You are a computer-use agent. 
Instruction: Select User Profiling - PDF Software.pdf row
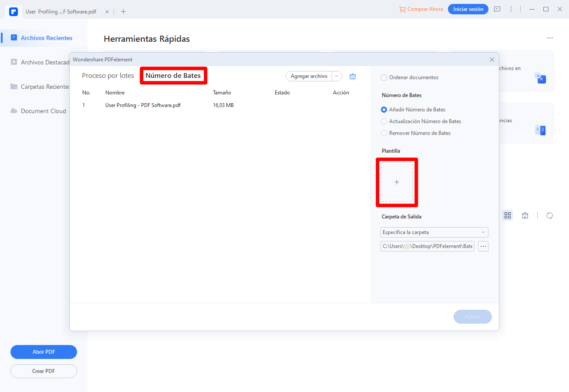(x=220, y=105)
